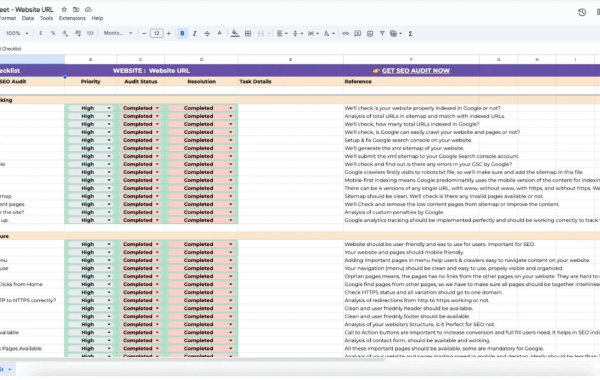
Task: Decrease font size with minus button
Action: (144, 33)
